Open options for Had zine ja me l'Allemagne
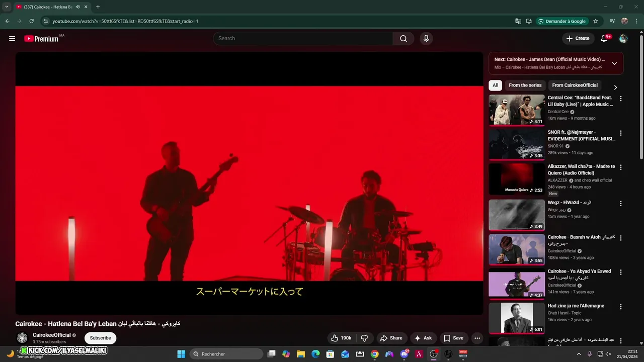This screenshot has height=362, width=644. (x=620, y=307)
